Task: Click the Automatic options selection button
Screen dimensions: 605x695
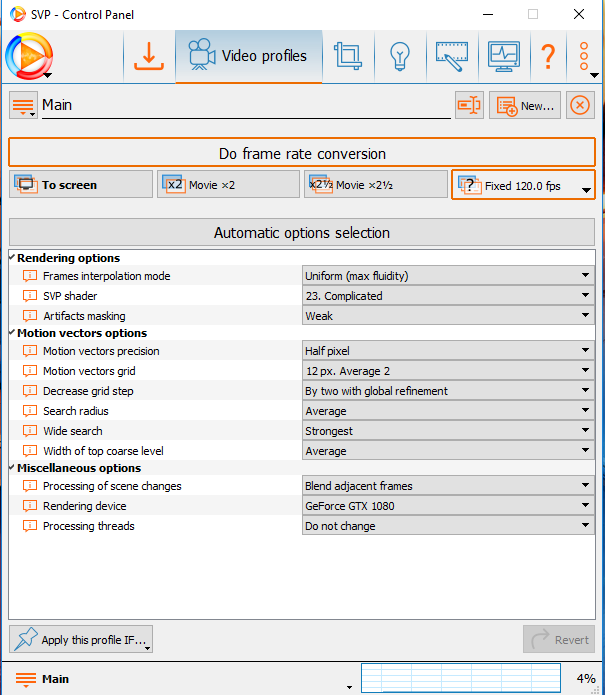Action: coord(301,233)
